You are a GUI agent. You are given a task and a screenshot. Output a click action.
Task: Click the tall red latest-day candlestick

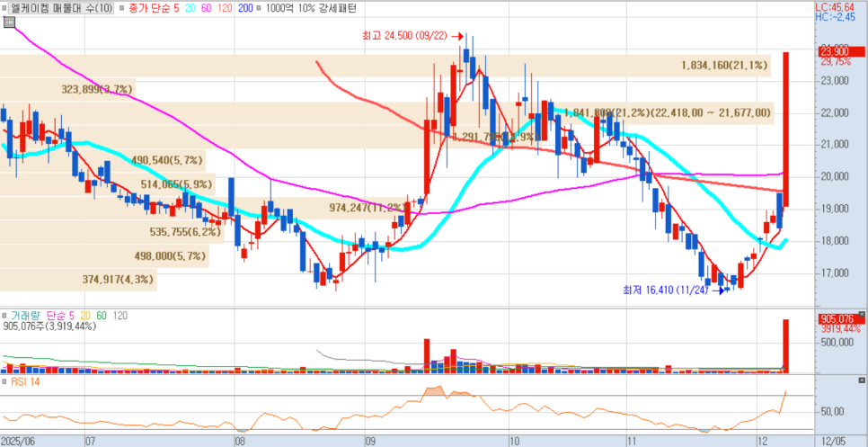pyautogui.click(x=785, y=130)
